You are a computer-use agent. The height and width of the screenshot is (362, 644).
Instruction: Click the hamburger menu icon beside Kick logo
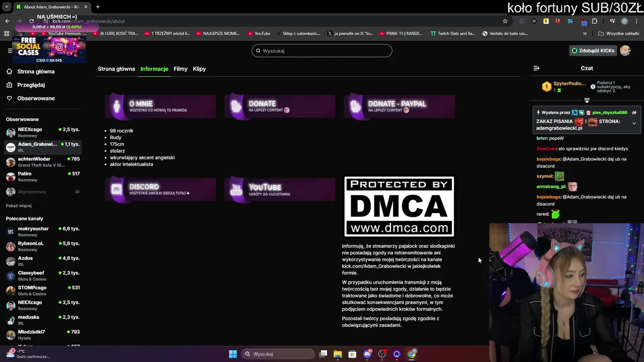coord(10,51)
